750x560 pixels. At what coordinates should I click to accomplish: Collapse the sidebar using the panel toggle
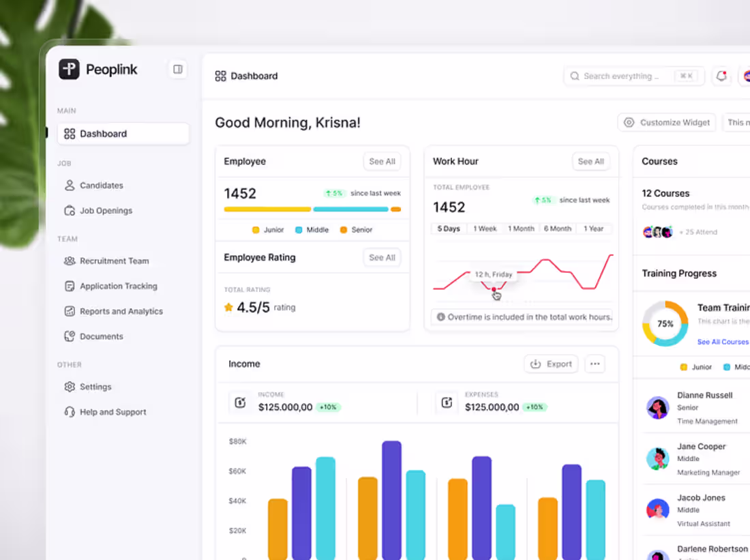click(177, 69)
